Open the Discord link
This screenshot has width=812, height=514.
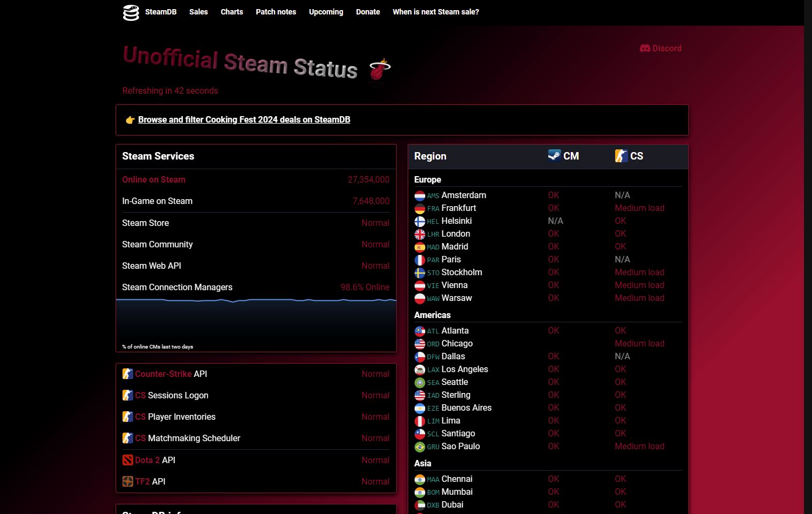coord(661,48)
